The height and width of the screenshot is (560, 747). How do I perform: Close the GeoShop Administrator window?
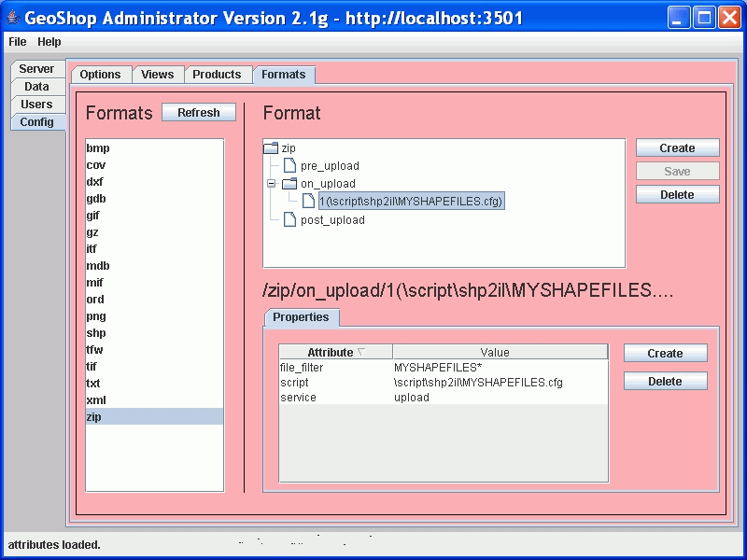click(x=730, y=18)
